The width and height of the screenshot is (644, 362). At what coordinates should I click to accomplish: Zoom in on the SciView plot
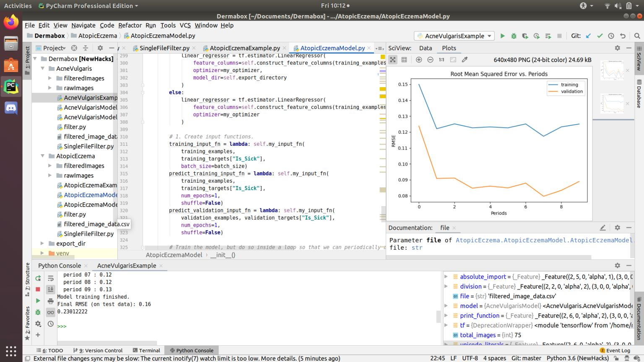(x=419, y=60)
